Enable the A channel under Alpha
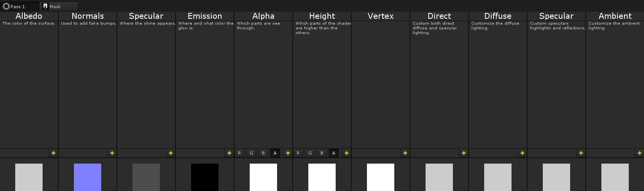644x191 pixels. pos(275,153)
